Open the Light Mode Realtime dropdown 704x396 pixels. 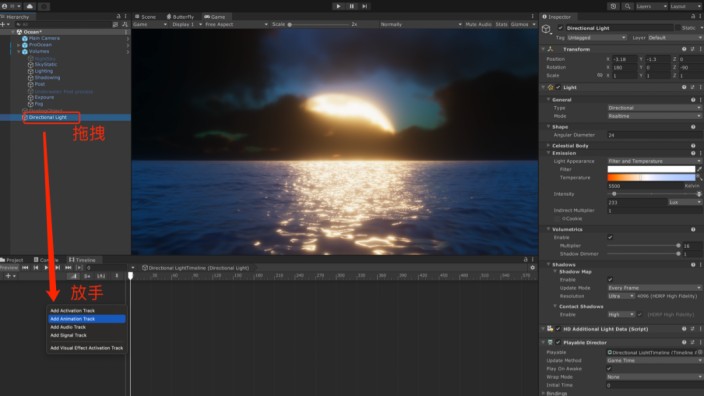[x=654, y=116]
